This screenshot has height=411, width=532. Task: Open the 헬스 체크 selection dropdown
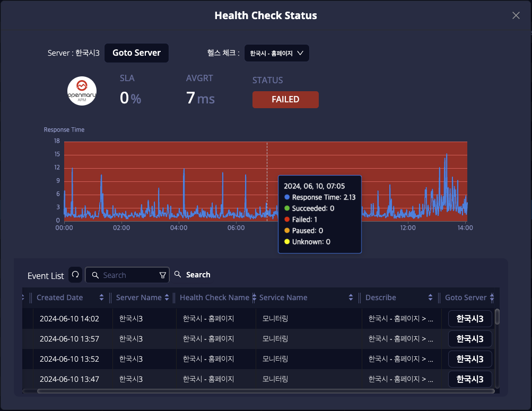point(276,53)
